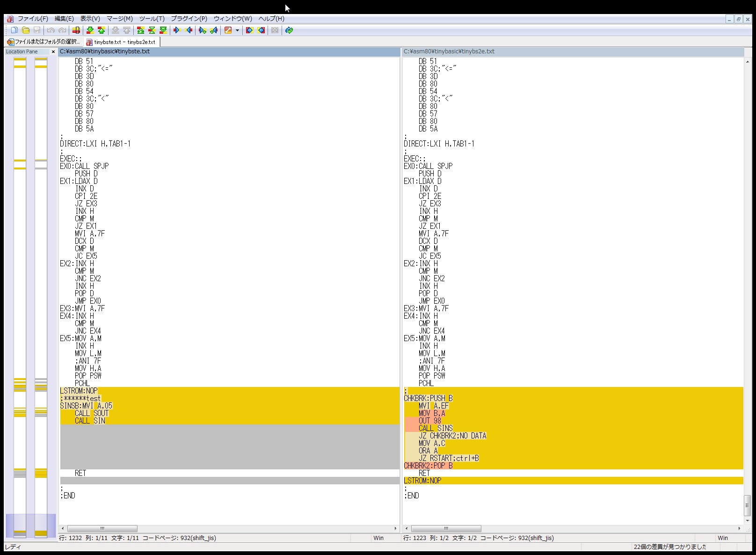Image resolution: width=756 pixels, height=555 pixels.
Task: Click DIRECT:LXI H,TAB1-1 in the left pane
Action: click(x=95, y=144)
